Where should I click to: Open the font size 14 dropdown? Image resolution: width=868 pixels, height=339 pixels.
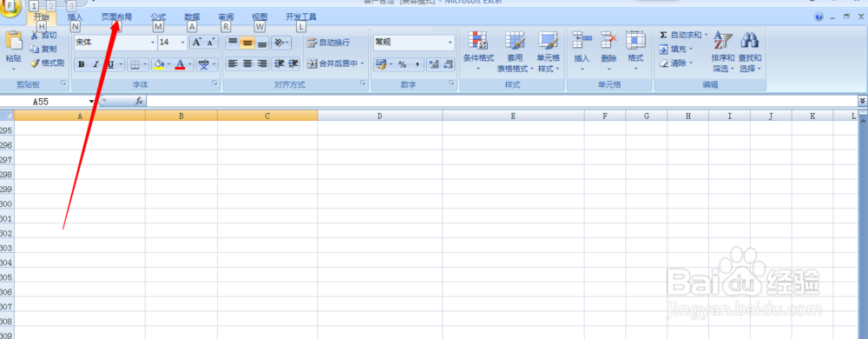click(x=183, y=42)
